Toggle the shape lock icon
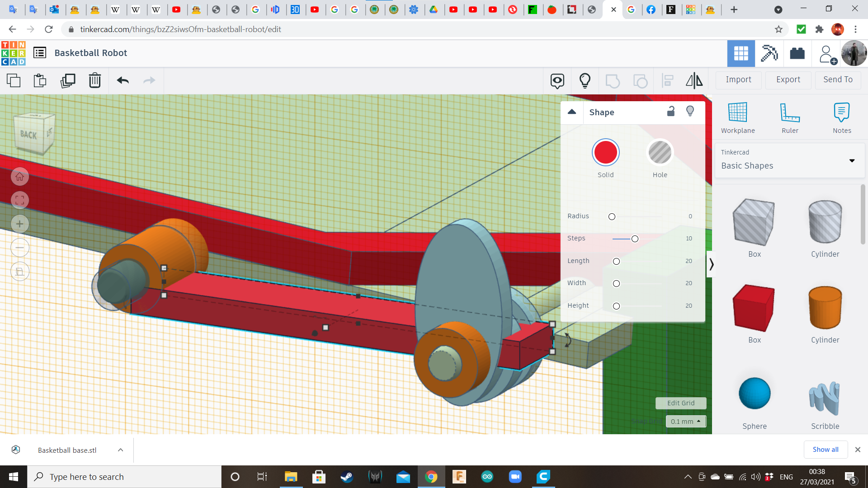The image size is (868, 488). (671, 112)
